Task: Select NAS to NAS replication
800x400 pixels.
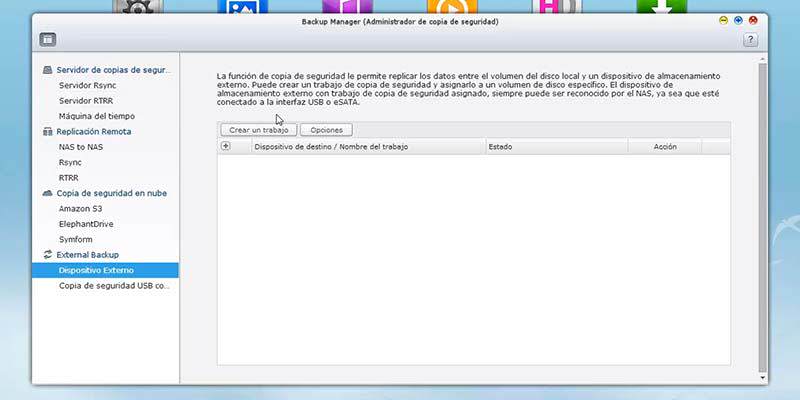Action: pos(81,147)
